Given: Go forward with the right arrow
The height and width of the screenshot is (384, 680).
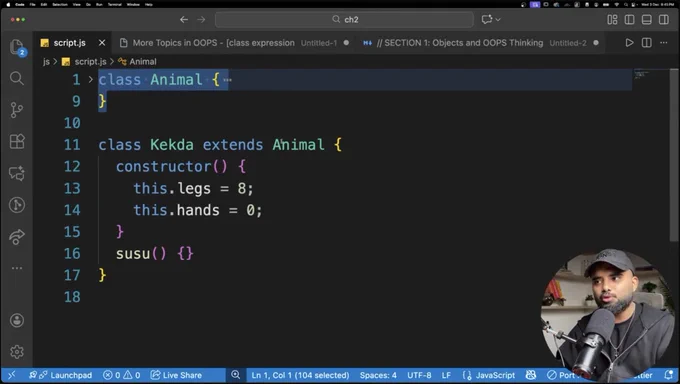Looking at the screenshot, I should pyautogui.click(x=201, y=20).
